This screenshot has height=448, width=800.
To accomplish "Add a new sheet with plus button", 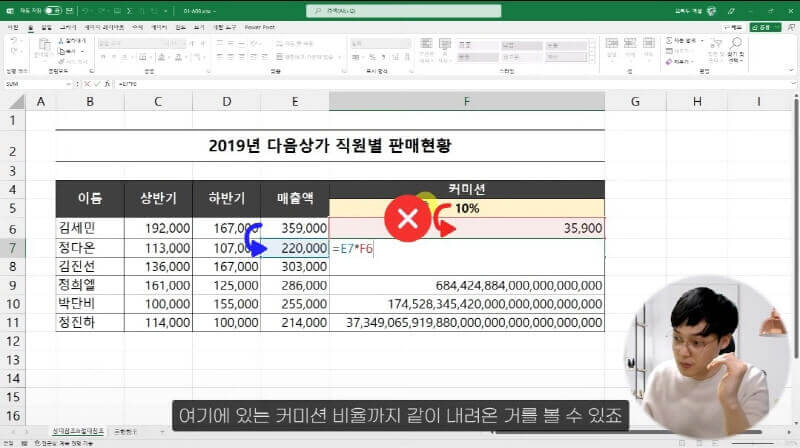I will [x=162, y=432].
